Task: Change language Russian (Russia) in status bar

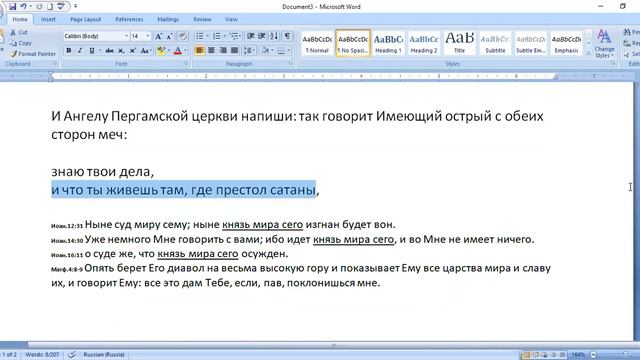Action: [104, 355]
